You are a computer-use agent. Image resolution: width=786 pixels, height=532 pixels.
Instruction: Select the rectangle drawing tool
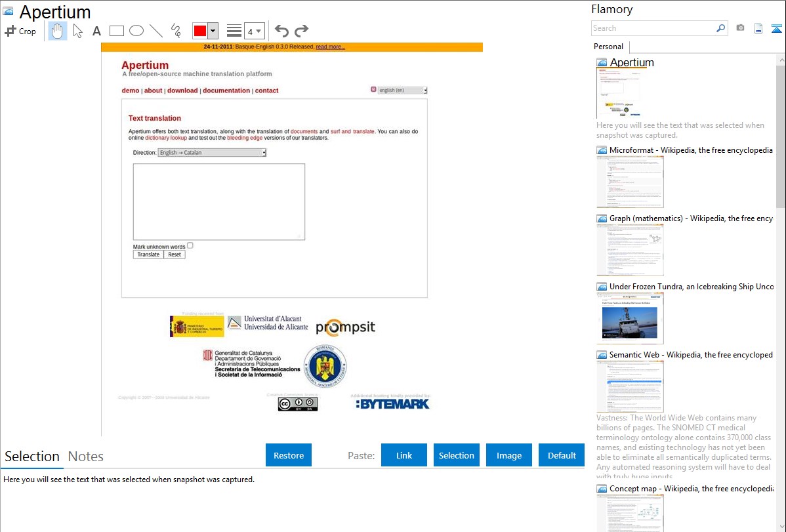[x=116, y=31]
